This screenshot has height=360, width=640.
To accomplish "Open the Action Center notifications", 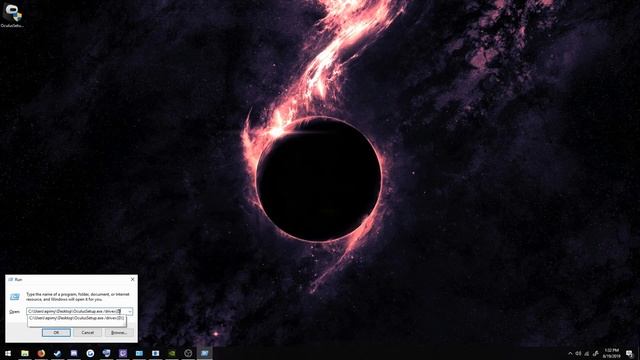I will 630,353.
